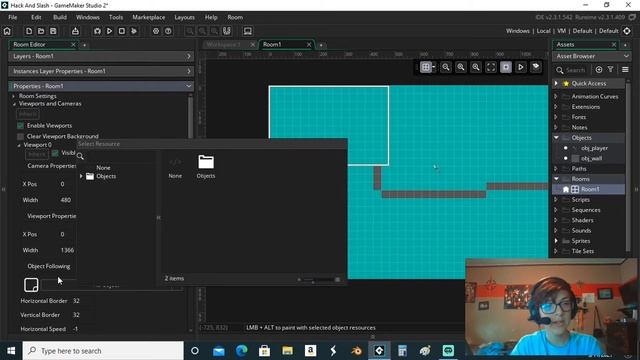Viewport: 640px width, 360px height.
Task: Collapse the Viewport 0 section
Action: click(x=19, y=145)
